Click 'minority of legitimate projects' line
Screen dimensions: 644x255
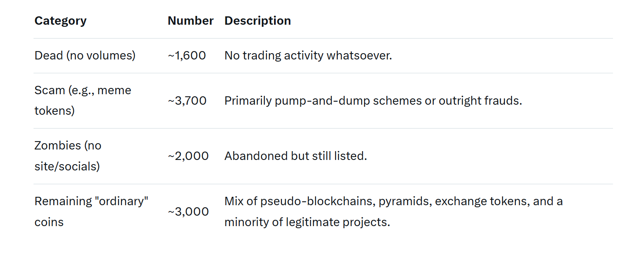307,222
